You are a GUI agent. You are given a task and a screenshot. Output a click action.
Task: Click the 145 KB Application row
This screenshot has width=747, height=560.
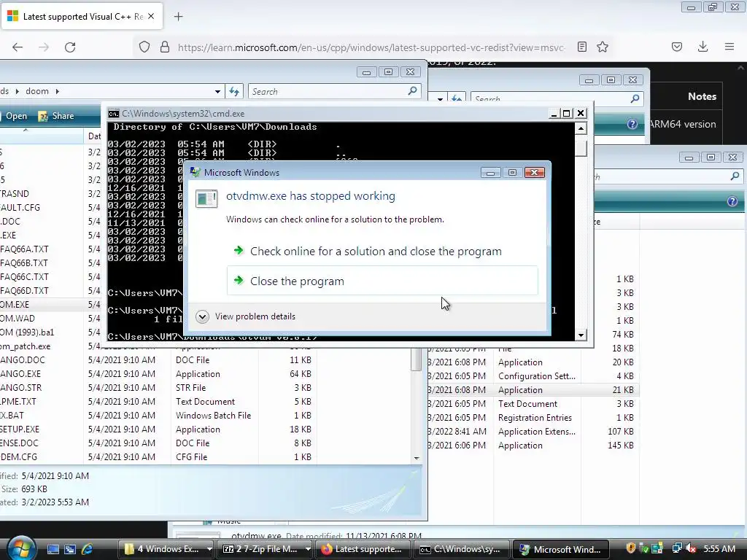pyautogui.click(x=533, y=446)
